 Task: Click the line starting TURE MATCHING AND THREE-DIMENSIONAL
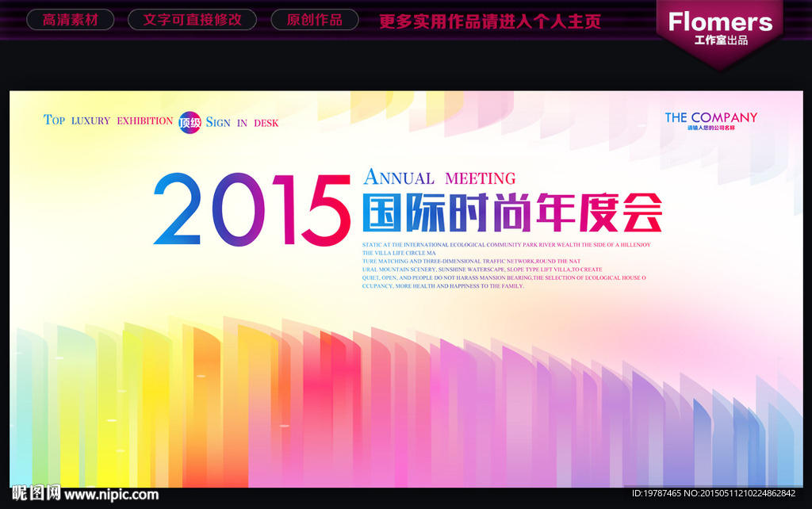[x=471, y=261]
